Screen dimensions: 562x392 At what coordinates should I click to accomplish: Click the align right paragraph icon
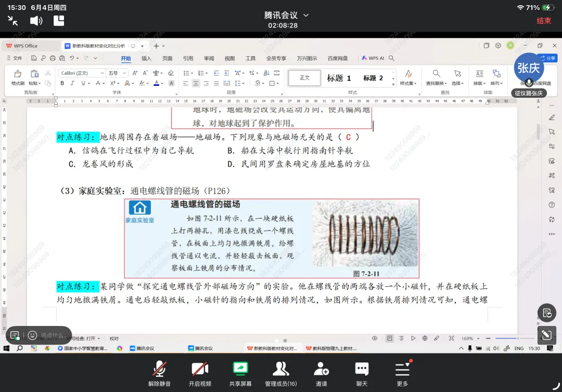click(206, 83)
